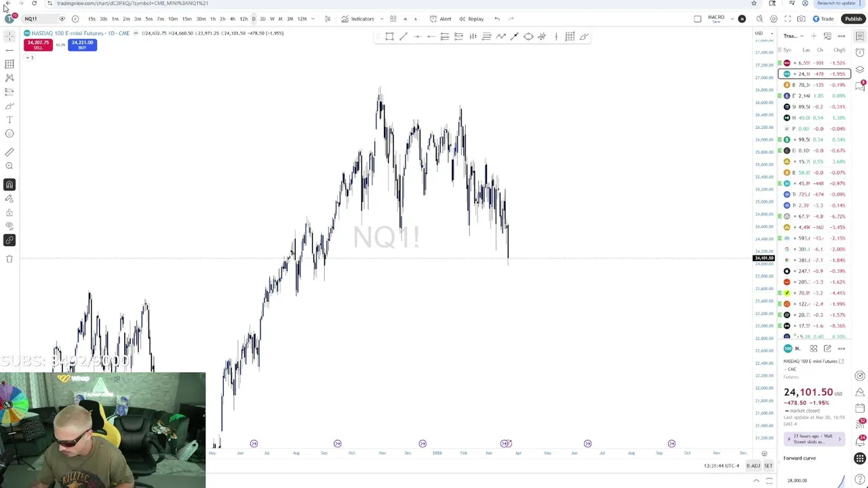Expand the indicator legend showing 3
The height and width of the screenshot is (488, 868).
pos(29,58)
